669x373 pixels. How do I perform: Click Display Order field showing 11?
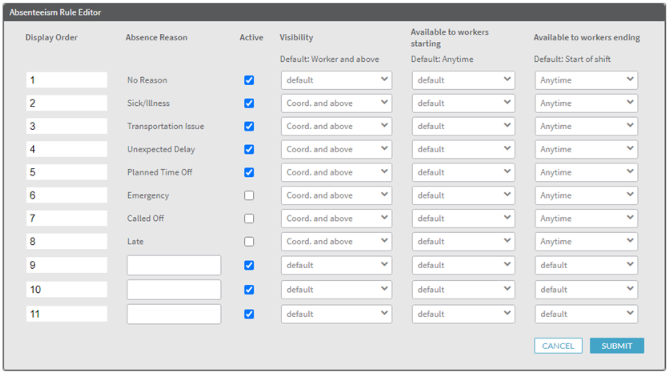coord(67,314)
